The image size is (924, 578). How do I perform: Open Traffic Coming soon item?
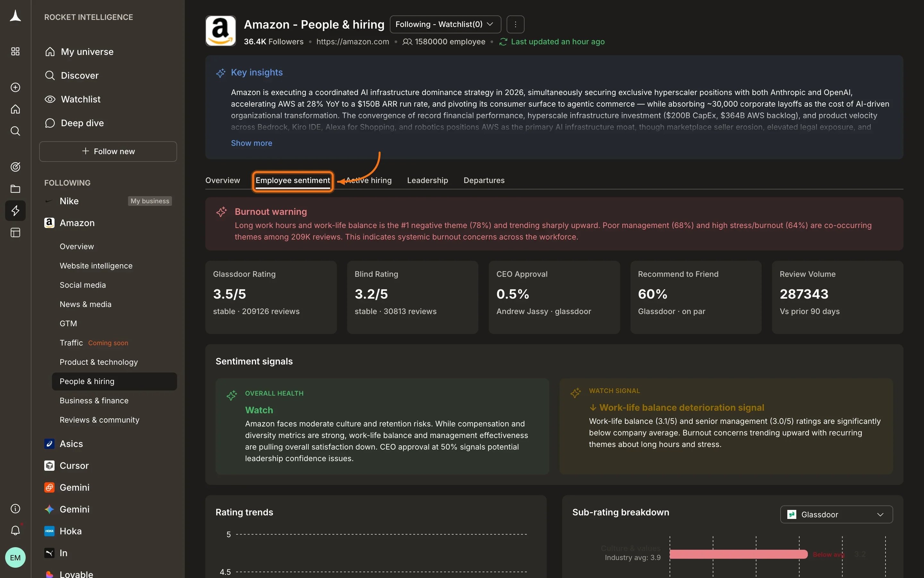[x=94, y=343]
